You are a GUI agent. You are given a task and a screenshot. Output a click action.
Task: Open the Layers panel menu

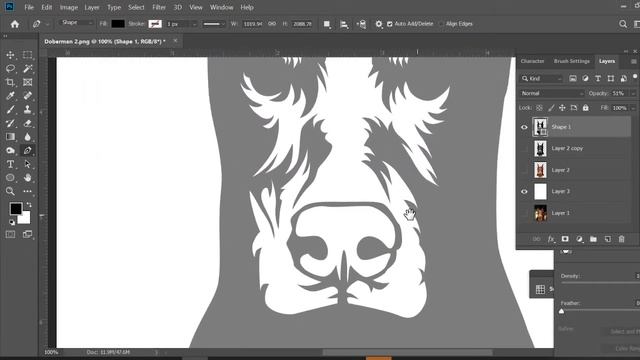point(633,62)
